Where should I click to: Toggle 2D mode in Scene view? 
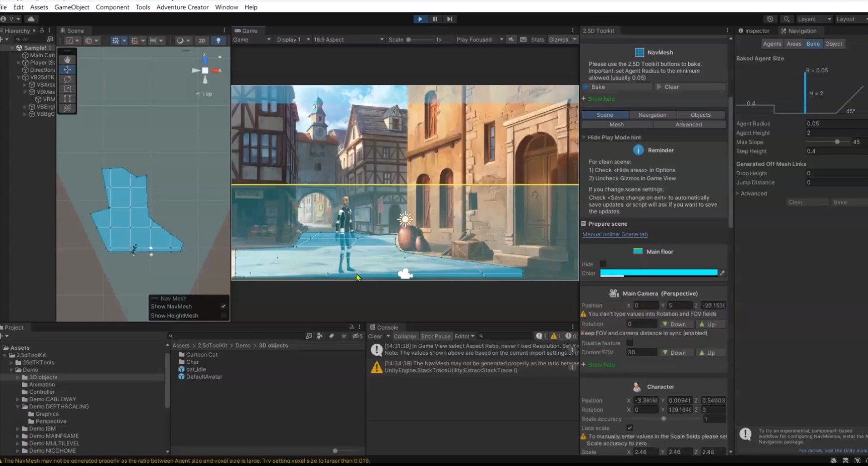point(202,40)
